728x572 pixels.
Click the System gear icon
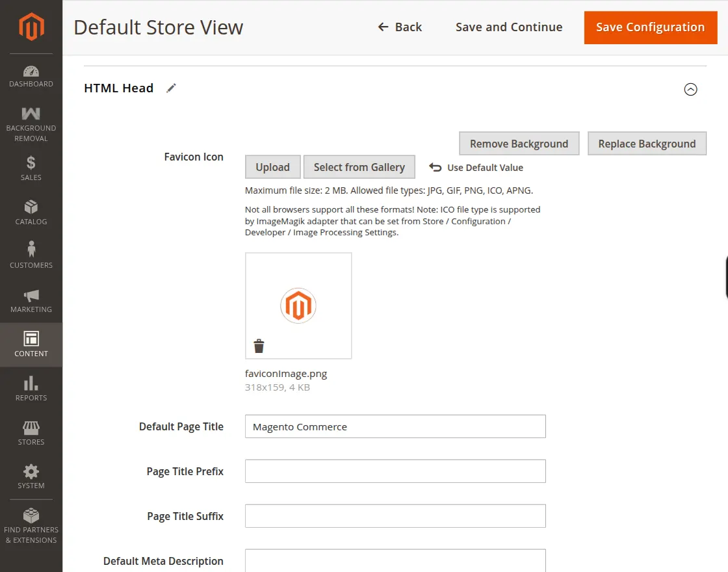tap(31, 473)
